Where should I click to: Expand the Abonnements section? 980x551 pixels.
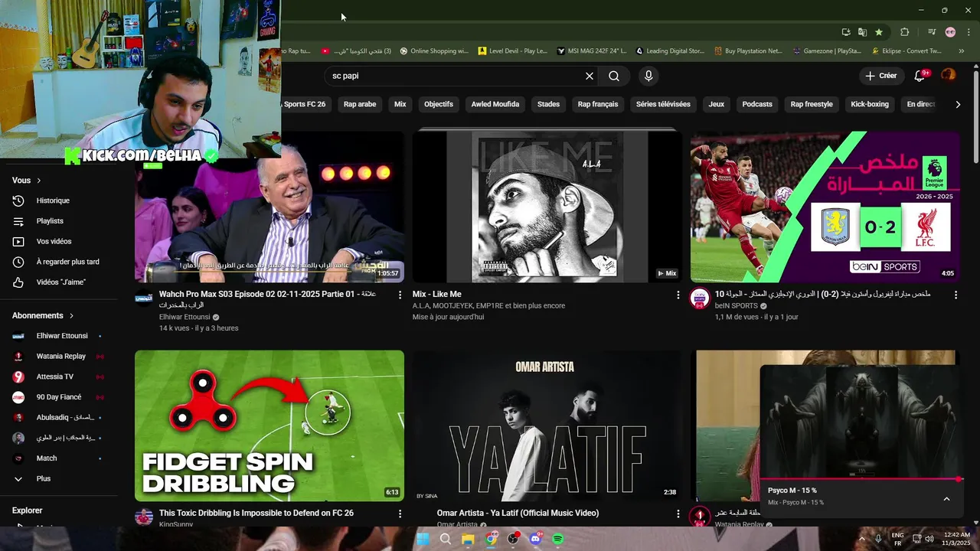(43, 315)
